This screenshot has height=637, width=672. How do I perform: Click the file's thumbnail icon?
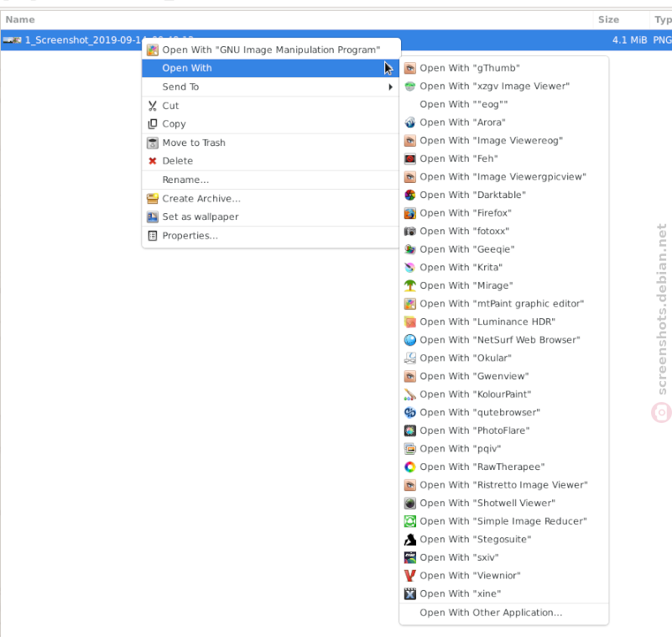[x=12, y=40]
